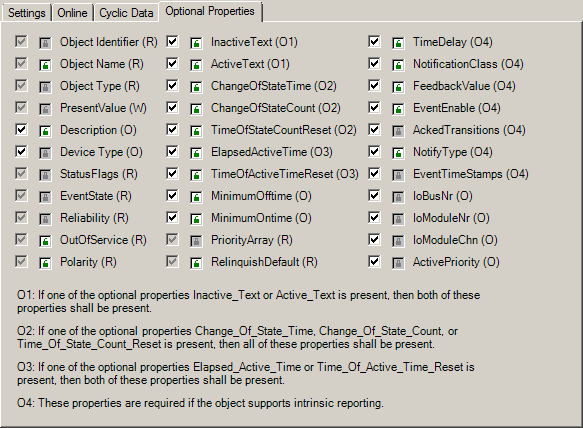Uncheck the Device Type (O) checkbox

[21, 151]
